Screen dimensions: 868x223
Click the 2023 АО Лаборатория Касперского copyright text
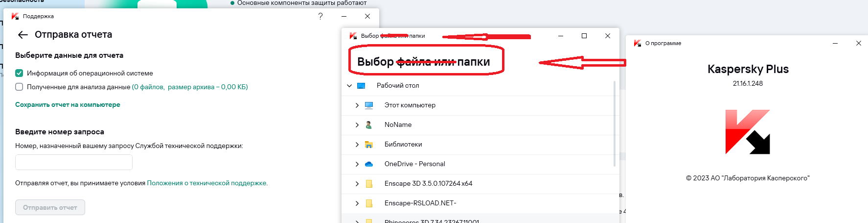pos(748,178)
